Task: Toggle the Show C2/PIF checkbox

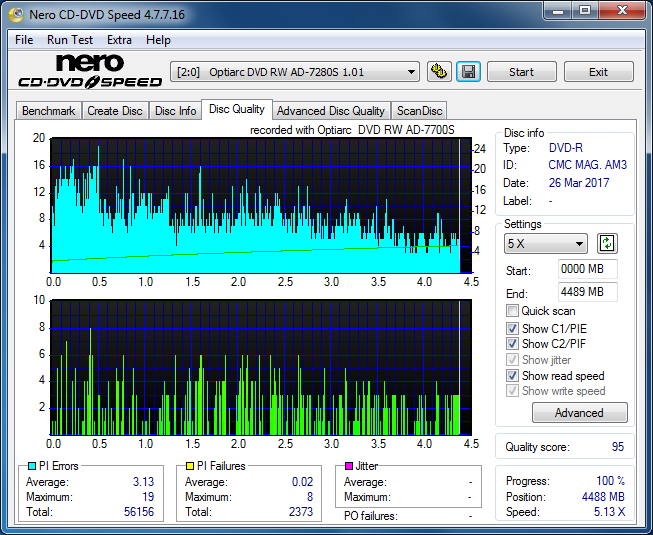Action: [512, 343]
